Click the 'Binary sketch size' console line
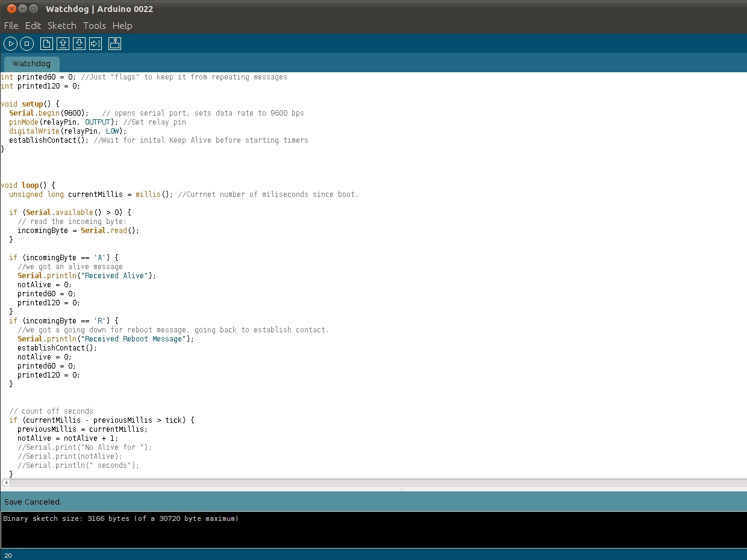The height and width of the screenshot is (560, 747). click(x=120, y=518)
